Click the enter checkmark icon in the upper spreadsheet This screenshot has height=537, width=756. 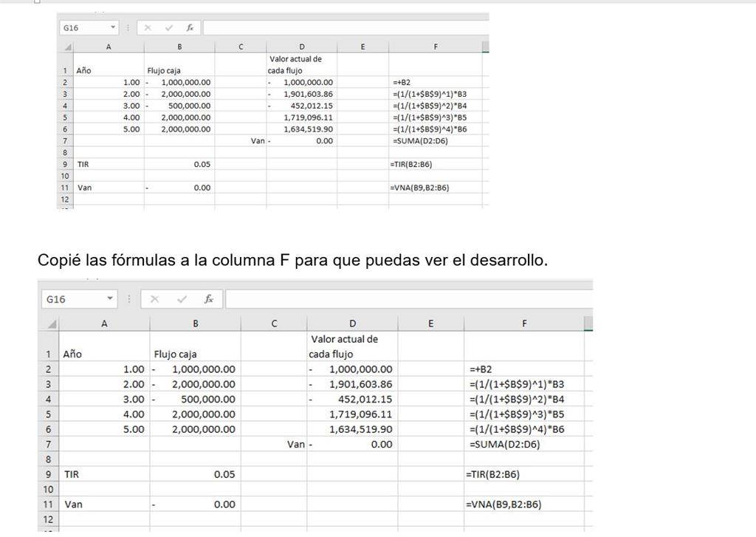169,28
